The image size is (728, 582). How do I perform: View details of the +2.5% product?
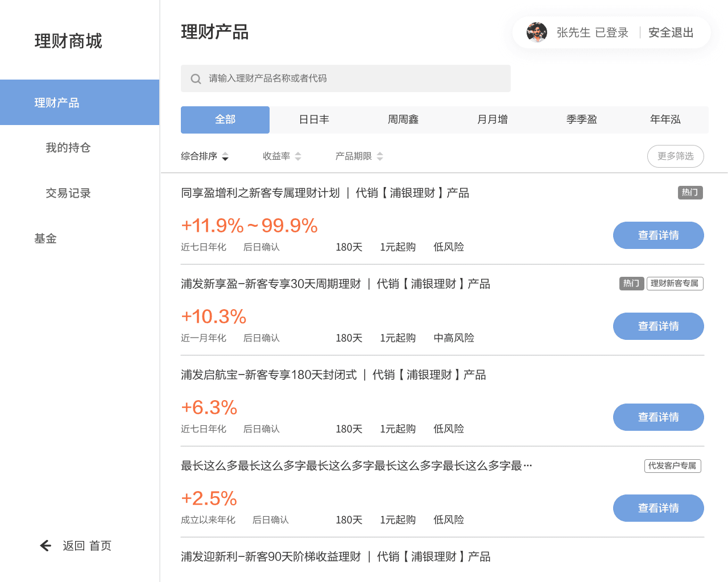[x=659, y=508]
